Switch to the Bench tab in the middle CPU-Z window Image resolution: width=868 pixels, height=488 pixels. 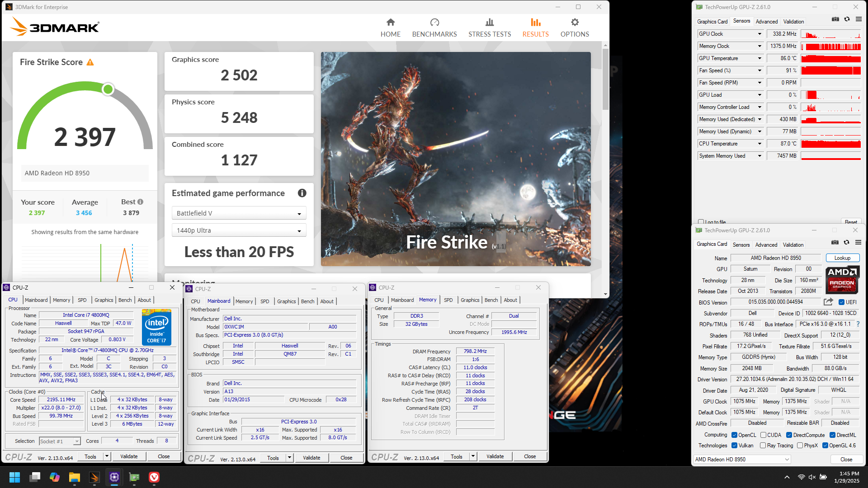pyautogui.click(x=307, y=301)
